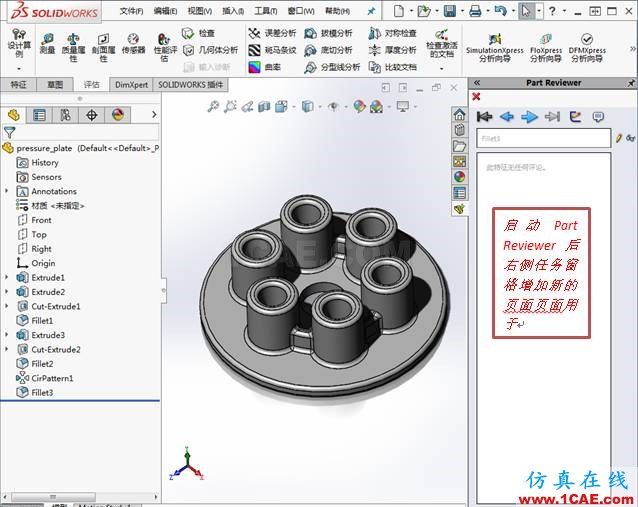Click Zoom to Fit in viewport toolbar
Image resolution: width=638 pixels, height=507 pixels.
point(213,107)
